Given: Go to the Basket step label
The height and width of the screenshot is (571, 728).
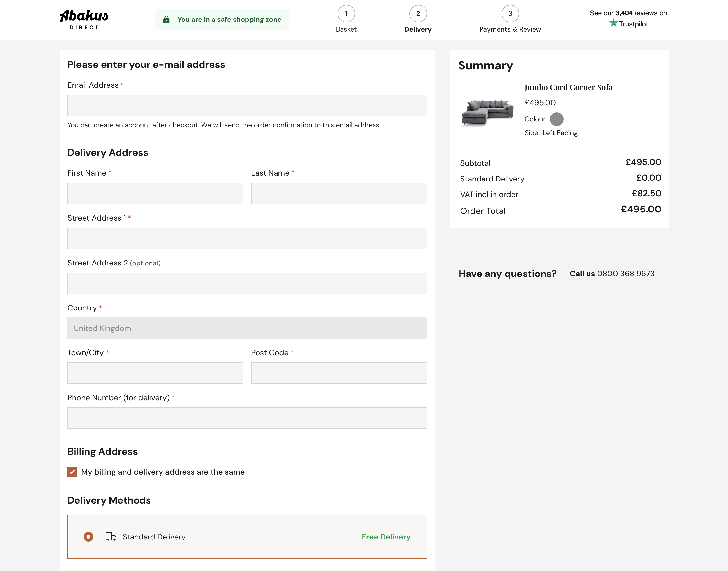Looking at the screenshot, I should (346, 29).
